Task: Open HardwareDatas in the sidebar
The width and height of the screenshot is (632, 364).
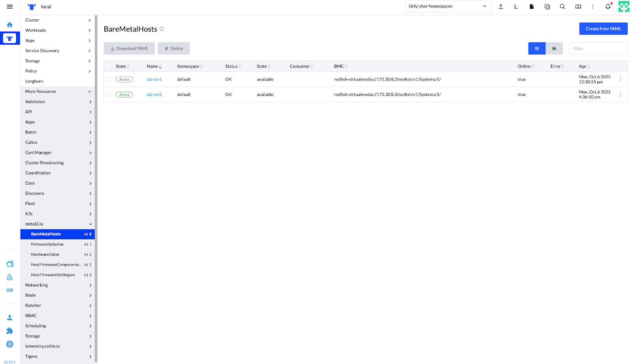Action: pyautogui.click(x=45, y=255)
